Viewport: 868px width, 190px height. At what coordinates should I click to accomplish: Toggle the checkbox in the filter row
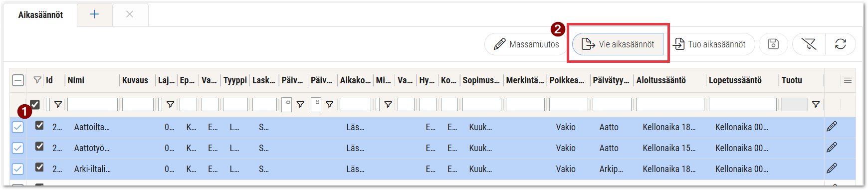point(35,104)
